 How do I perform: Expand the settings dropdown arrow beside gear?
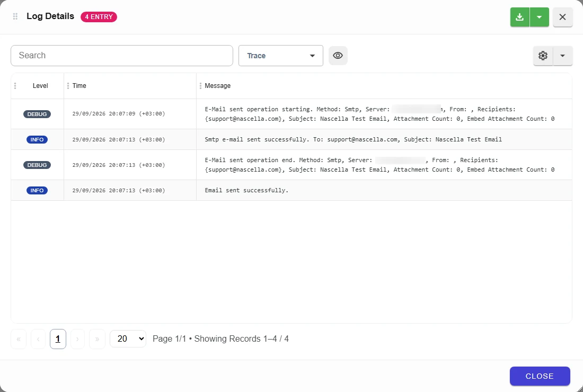(562, 56)
